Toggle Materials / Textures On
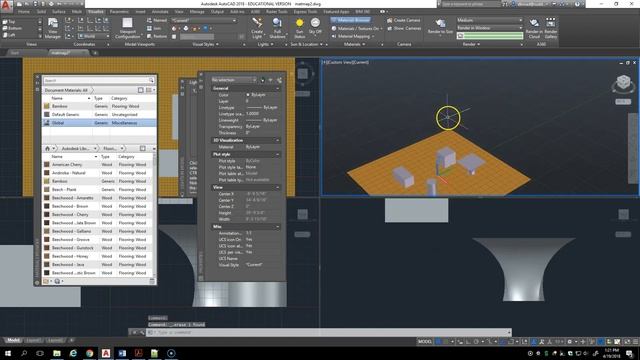This screenshot has width=640, height=360. 356,28
